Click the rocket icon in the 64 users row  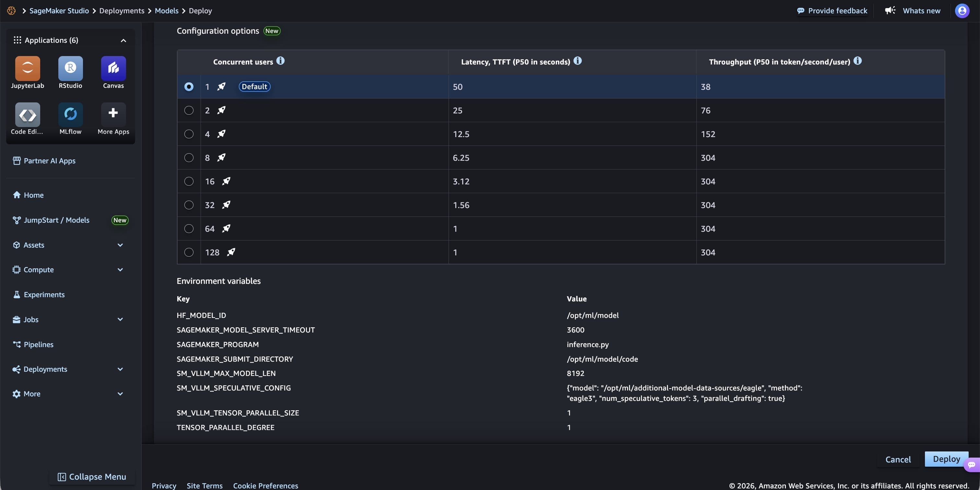tap(226, 228)
